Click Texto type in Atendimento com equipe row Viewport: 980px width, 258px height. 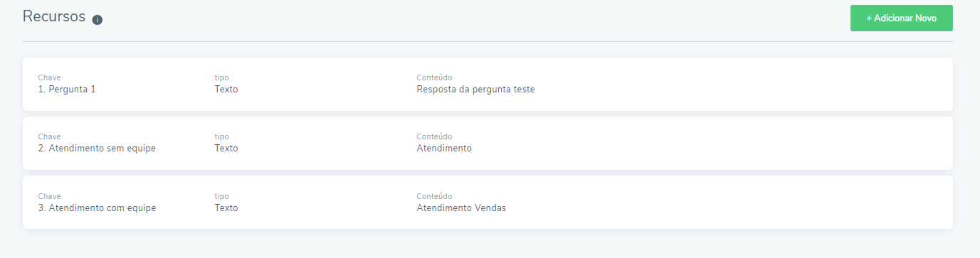pyautogui.click(x=226, y=208)
